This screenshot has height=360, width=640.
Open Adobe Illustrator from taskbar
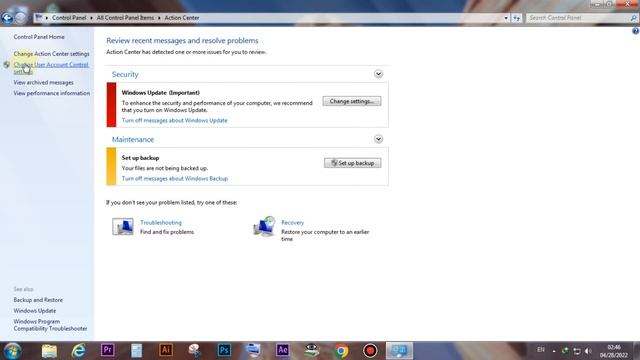click(166, 350)
